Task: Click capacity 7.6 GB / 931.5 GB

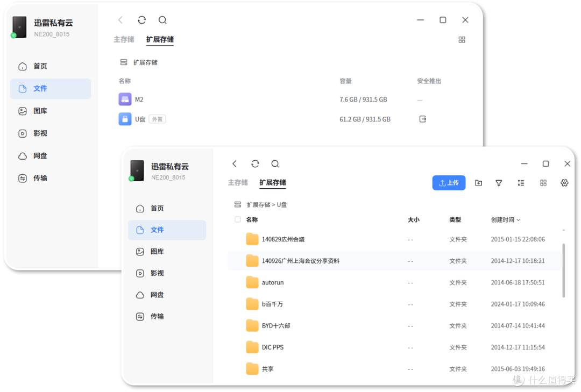Action: point(363,99)
